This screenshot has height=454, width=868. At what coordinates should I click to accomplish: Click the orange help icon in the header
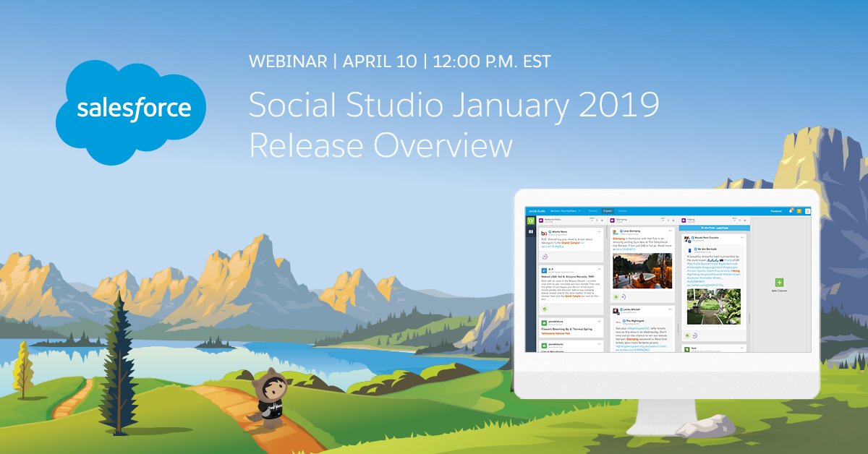(799, 211)
